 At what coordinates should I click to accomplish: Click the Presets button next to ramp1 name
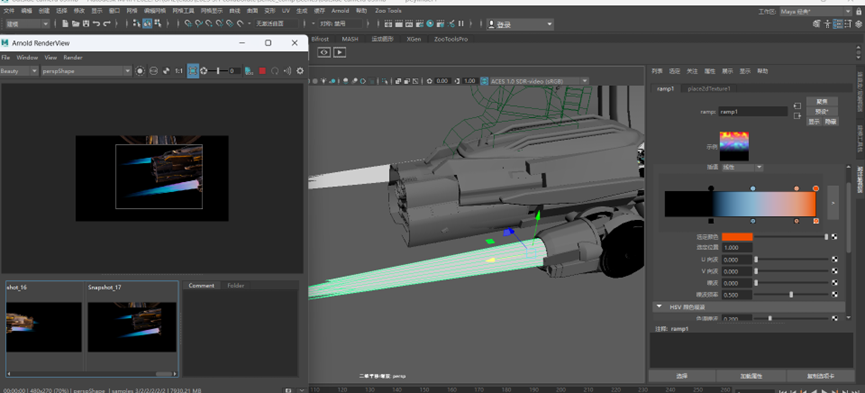(x=822, y=111)
